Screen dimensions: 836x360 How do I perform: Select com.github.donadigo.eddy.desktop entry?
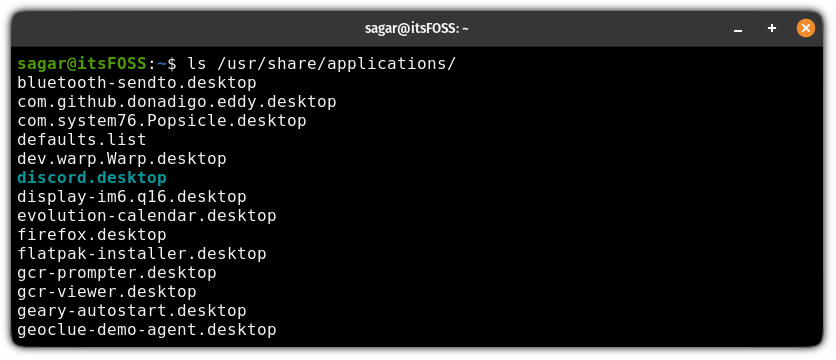[177, 102]
